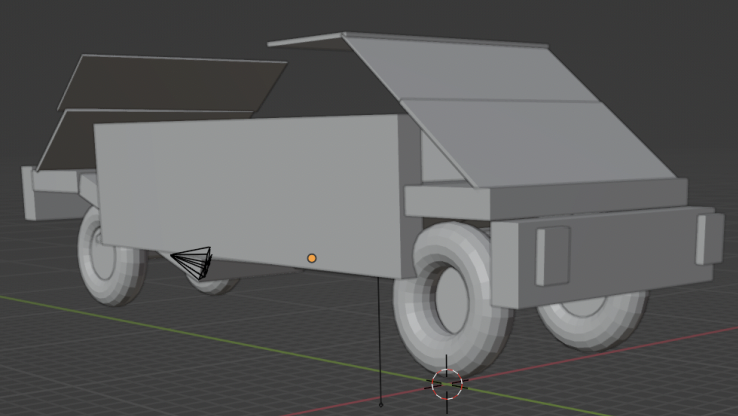Image resolution: width=738 pixels, height=416 pixels.
Task: Select the rear left wheel mesh
Action: click(110, 259)
